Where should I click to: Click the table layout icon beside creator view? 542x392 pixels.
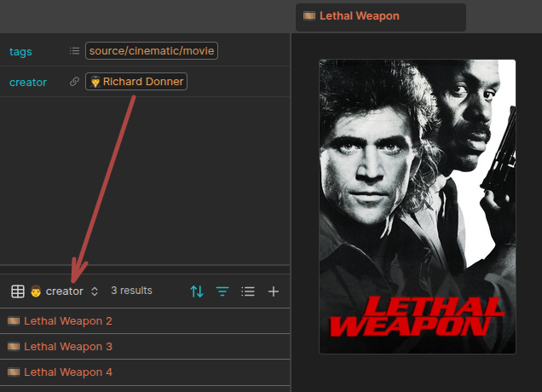[x=17, y=291]
